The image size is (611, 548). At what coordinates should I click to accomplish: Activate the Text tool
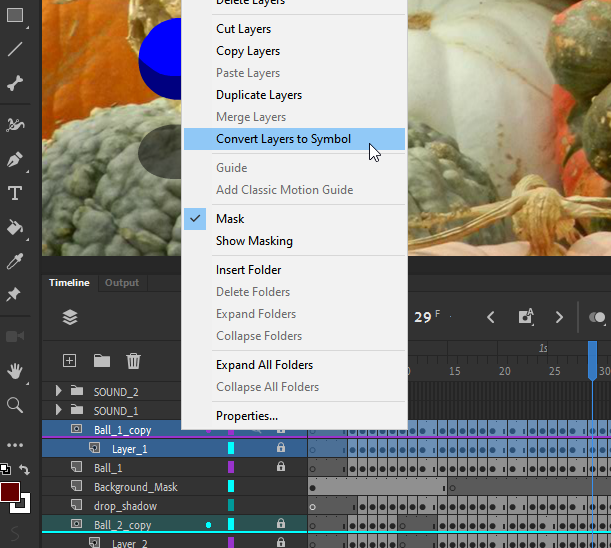click(15, 193)
